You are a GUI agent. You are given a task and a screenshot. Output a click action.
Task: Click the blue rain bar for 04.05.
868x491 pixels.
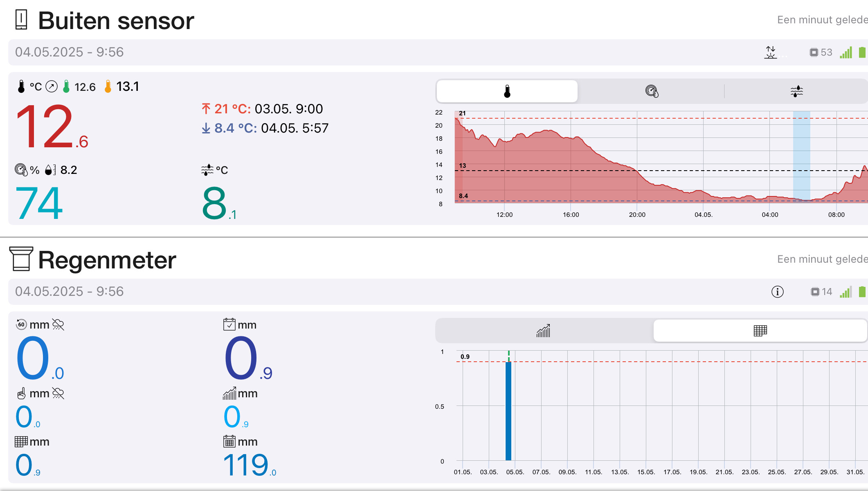508,411
